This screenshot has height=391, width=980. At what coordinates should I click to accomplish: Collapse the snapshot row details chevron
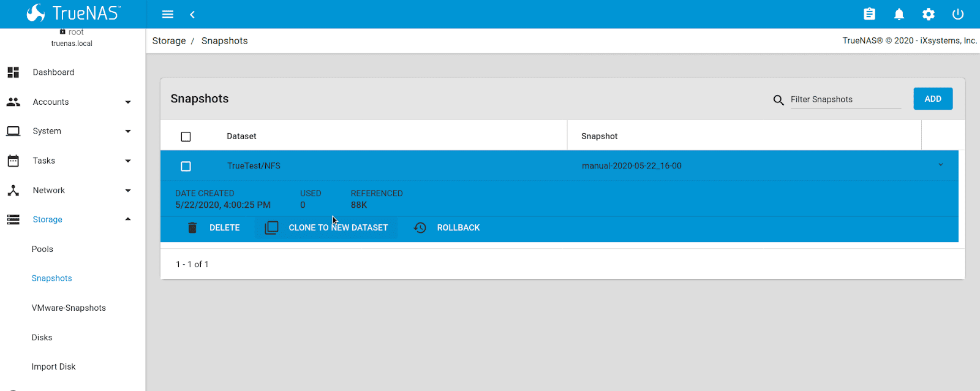tap(941, 165)
